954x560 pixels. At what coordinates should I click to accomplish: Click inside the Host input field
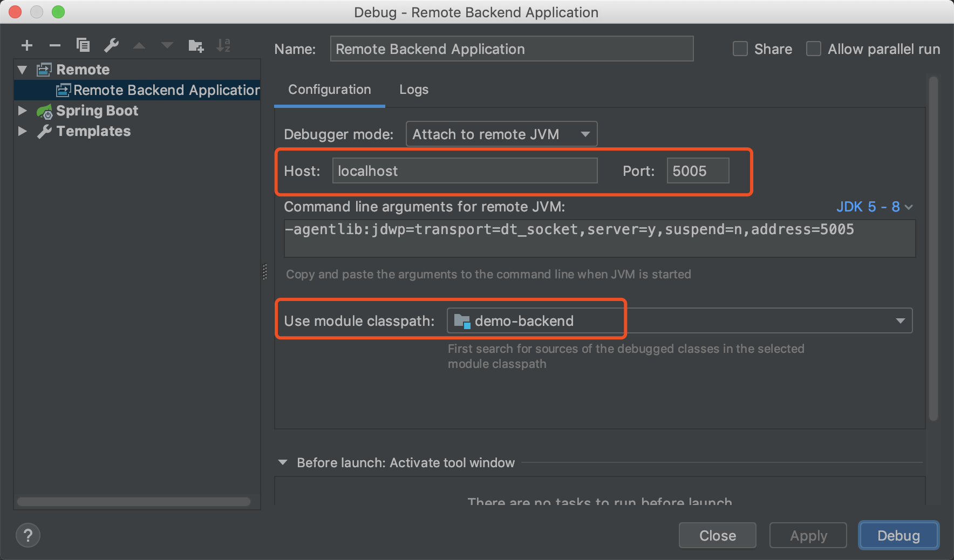(x=465, y=170)
